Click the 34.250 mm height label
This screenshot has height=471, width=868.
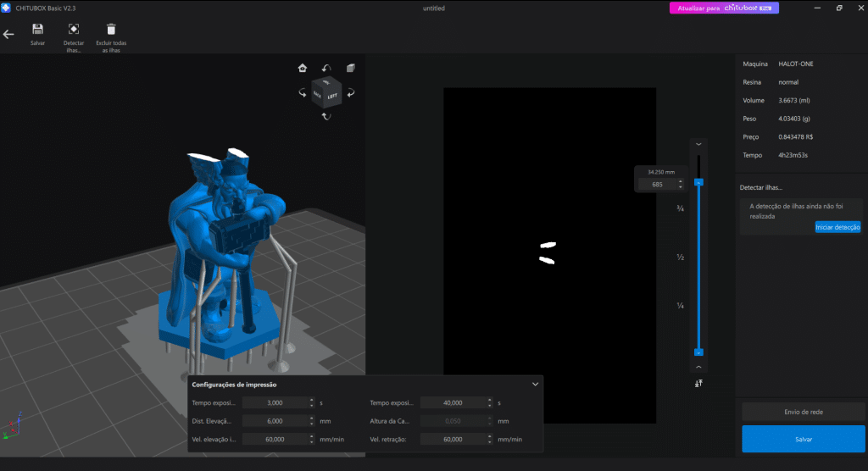coord(661,172)
